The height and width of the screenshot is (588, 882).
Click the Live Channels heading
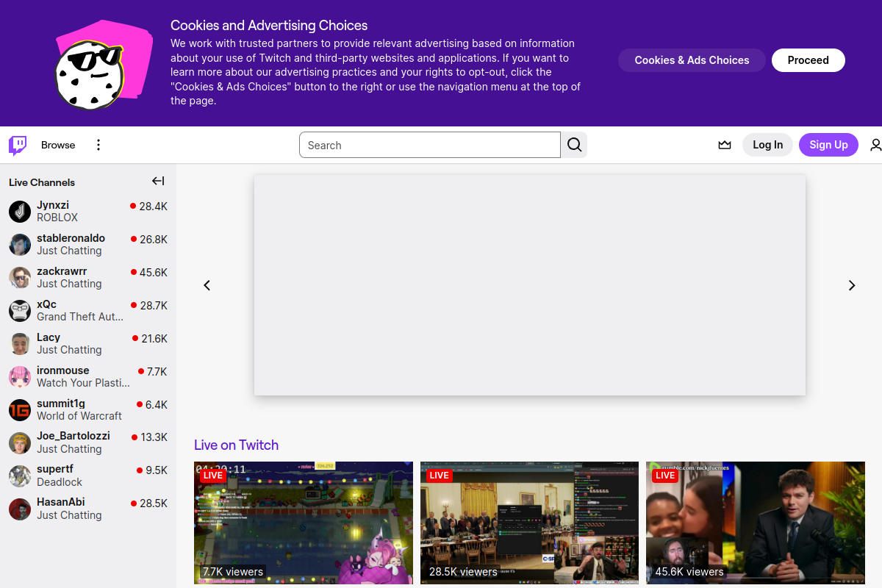click(42, 182)
